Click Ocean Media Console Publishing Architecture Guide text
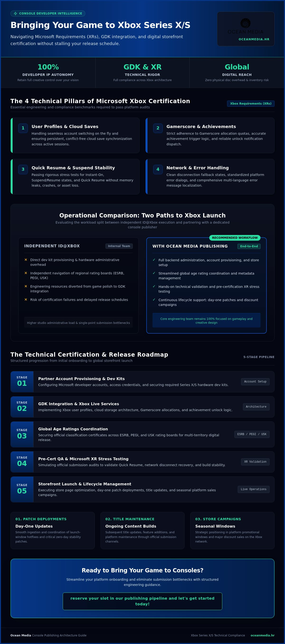 tap(48, 635)
